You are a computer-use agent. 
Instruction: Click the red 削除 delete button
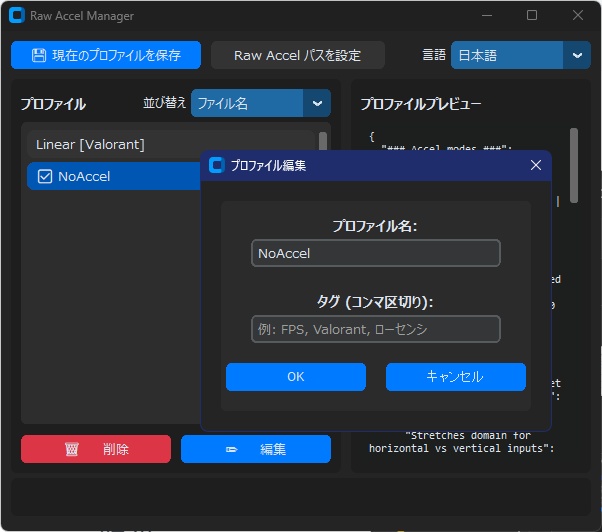point(96,449)
